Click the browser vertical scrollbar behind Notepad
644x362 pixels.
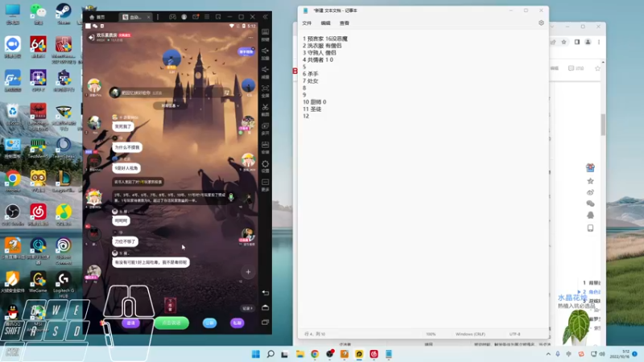tap(603, 125)
